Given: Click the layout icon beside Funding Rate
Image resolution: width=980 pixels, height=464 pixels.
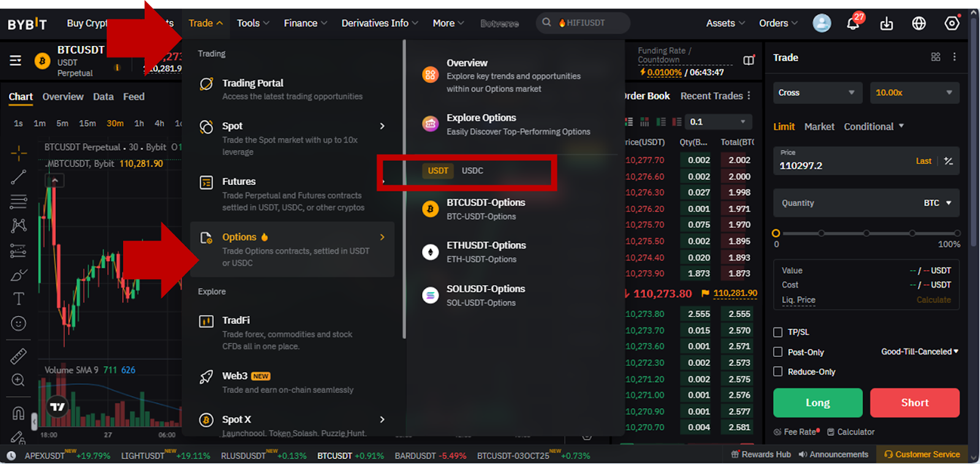Looking at the screenshot, I should (x=748, y=60).
